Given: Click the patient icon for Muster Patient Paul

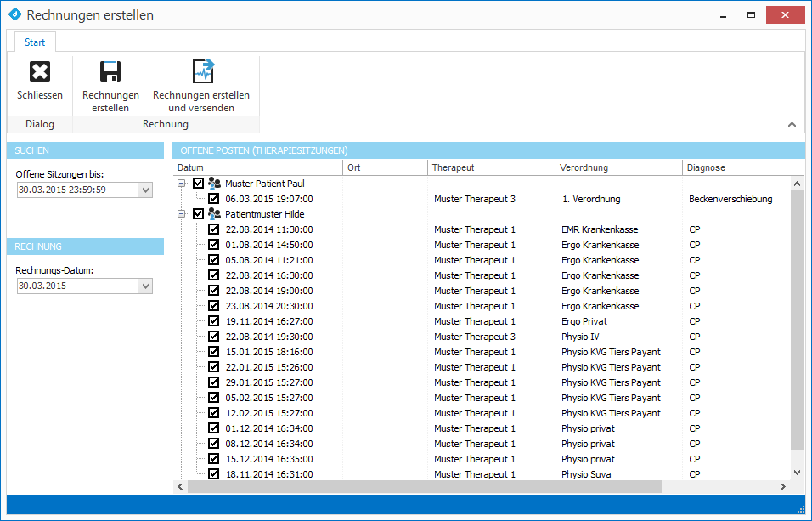Looking at the screenshot, I should pos(214,184).
